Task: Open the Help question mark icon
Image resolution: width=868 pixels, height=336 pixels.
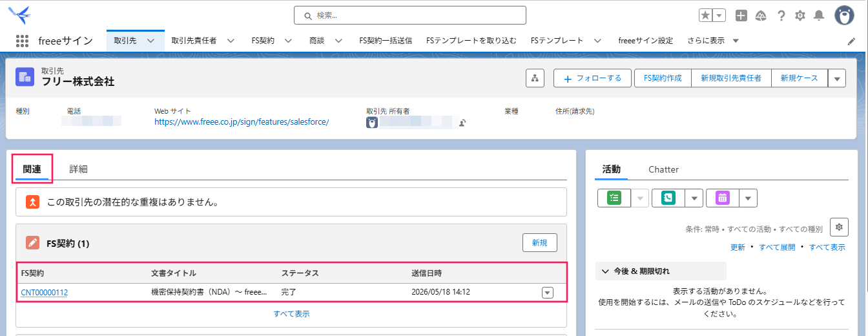Action: click(781, 16)
